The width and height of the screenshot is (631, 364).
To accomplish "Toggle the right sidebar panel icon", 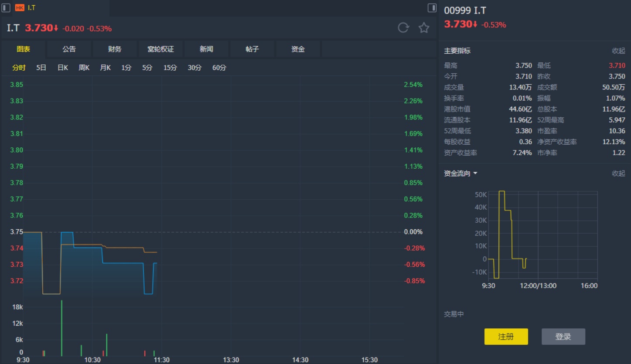I will click(432, 8).
